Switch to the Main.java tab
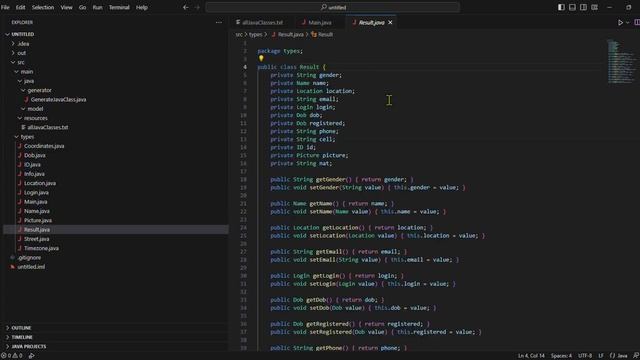The width and height of the screenshot is (640, 360). pyautogui.click(x=320, y=22)
